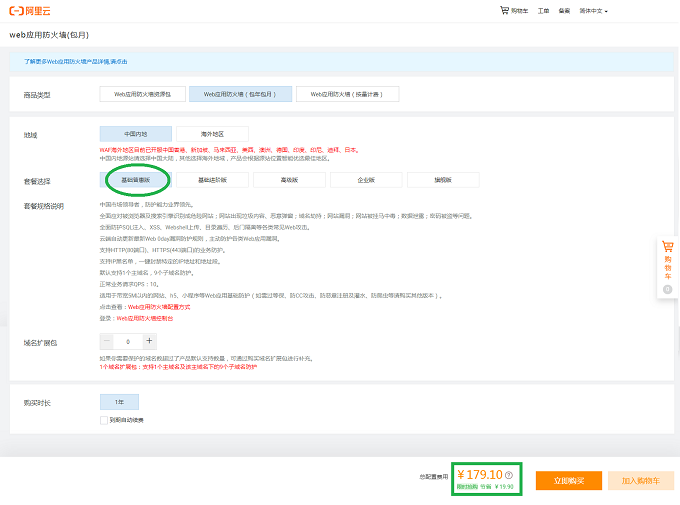
Task: Select the 高级版 plan
Action: tap(289, 180)
